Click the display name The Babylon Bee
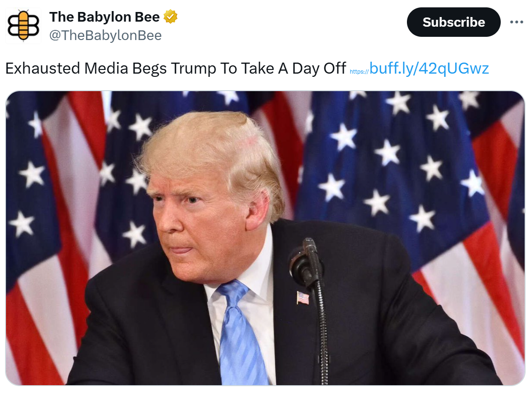 coord(104,17)
